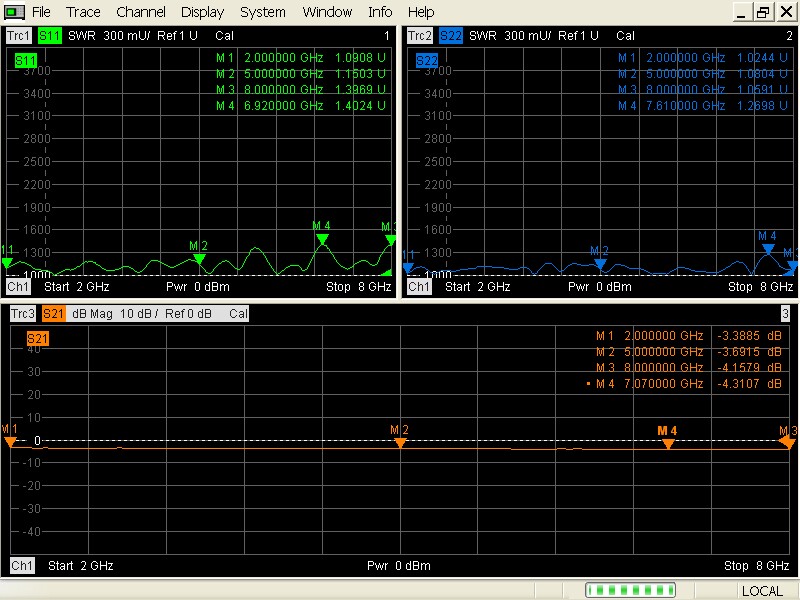Click S11 marker M3 readout 1.3969 U

tap(360, 89)
